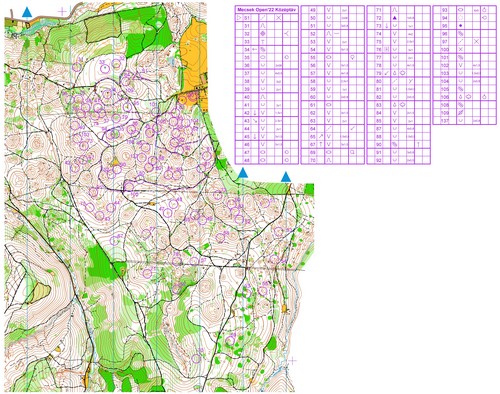Click the left blue triangle at the map's right notch
Viewport: 500px width, 394px height.
point(243,173)
